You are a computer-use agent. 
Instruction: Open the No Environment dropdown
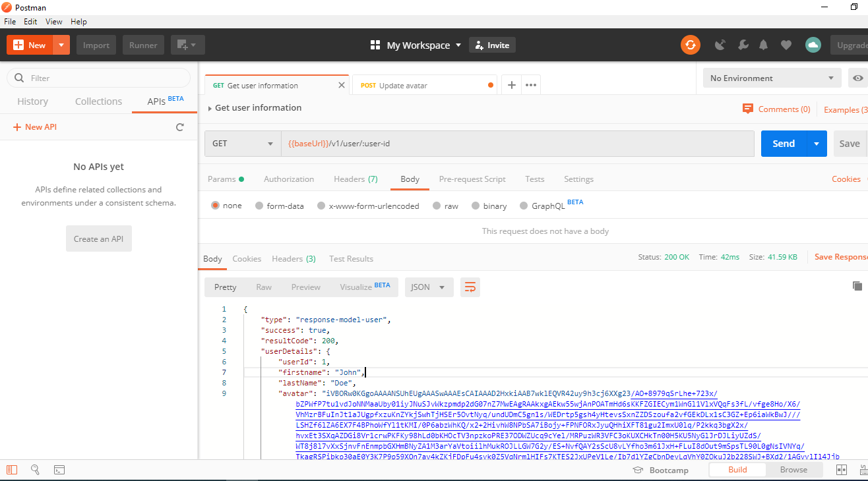pos(771,78)
